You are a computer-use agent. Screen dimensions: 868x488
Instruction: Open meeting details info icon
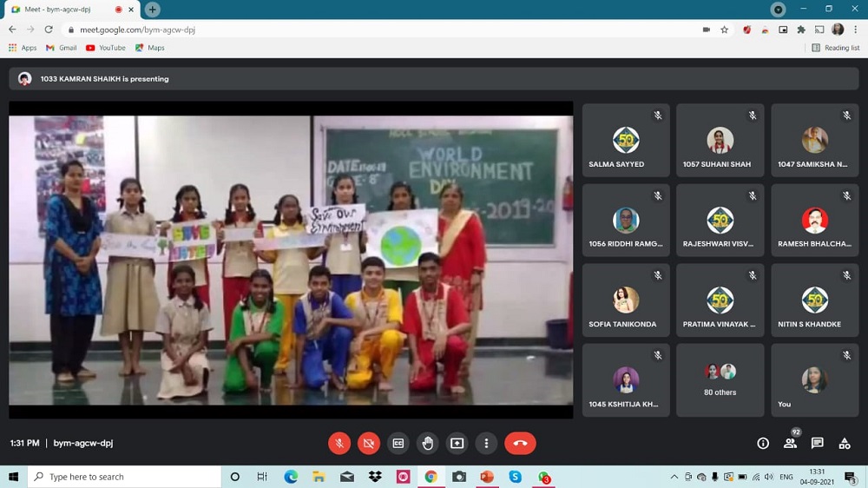[x=763, y=443]
